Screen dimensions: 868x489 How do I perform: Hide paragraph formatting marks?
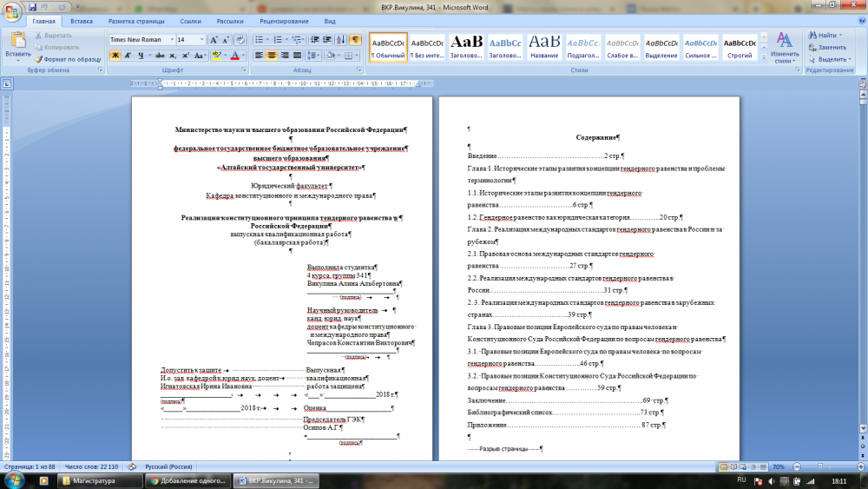click(x=355, y=40)
